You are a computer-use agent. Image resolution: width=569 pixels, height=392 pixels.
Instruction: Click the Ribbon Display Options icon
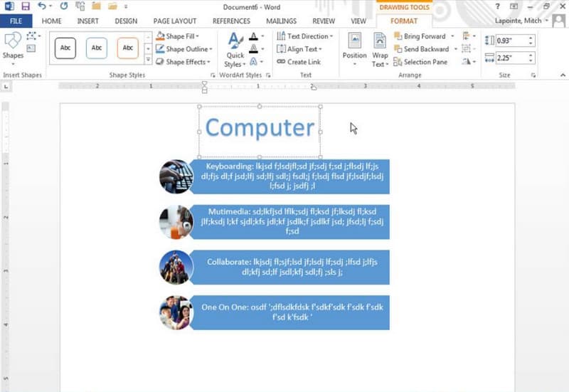(514, 6)
